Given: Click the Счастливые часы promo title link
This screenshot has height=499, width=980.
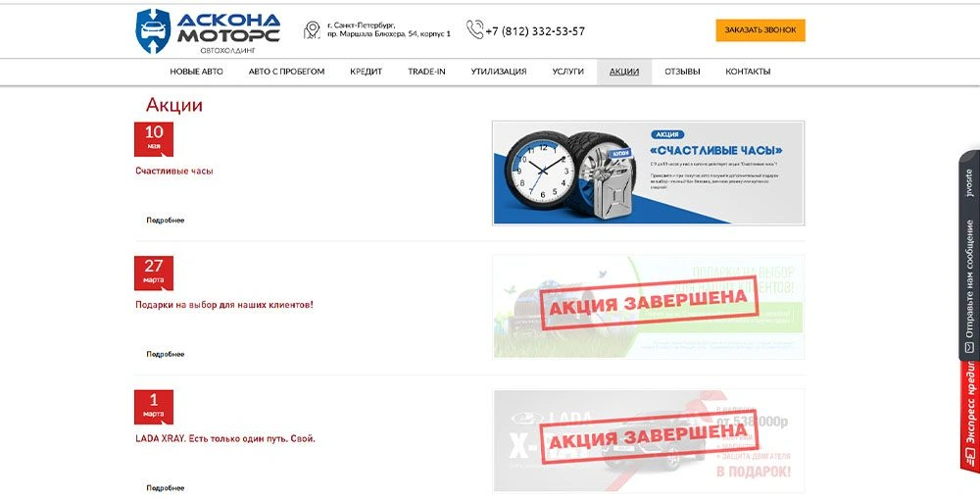Looking at the screenshot, I should click(x=174, y=171).
